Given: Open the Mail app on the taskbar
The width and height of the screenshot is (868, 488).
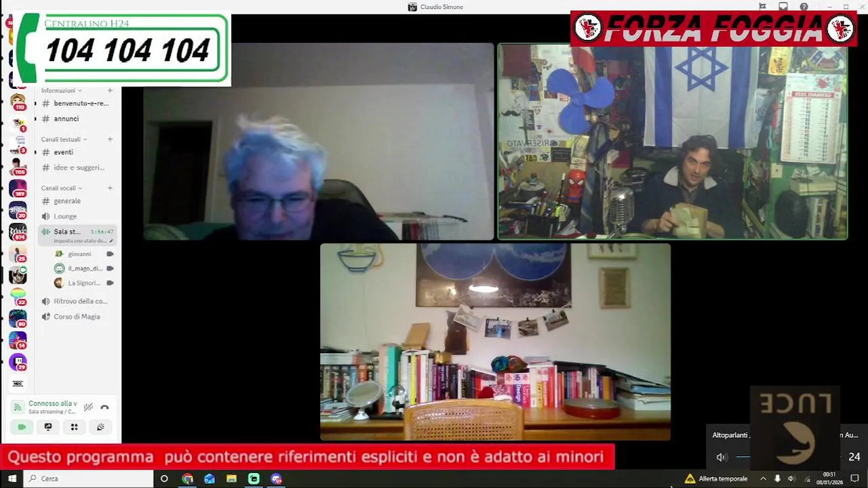Looking at the screenshot, I should [210, 479].
